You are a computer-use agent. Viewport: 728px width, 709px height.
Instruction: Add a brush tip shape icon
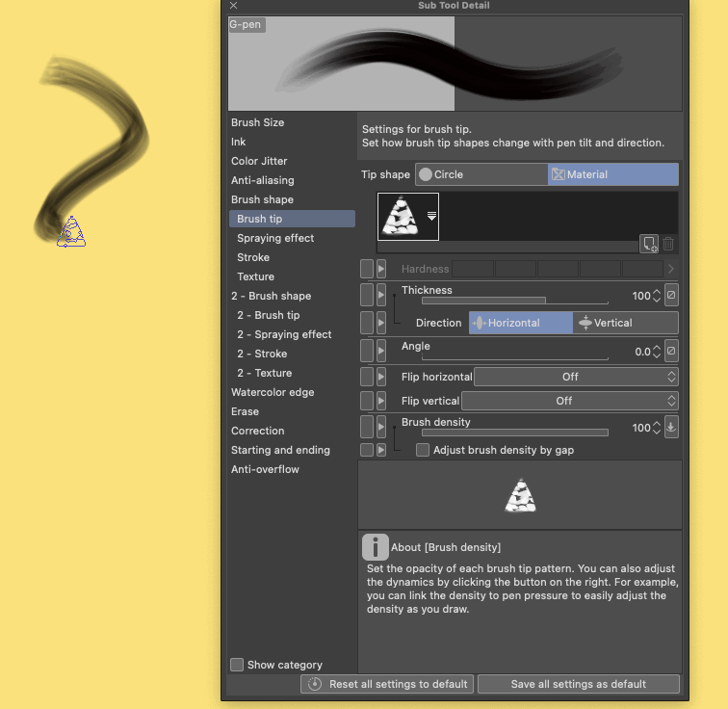pos(649,244)
